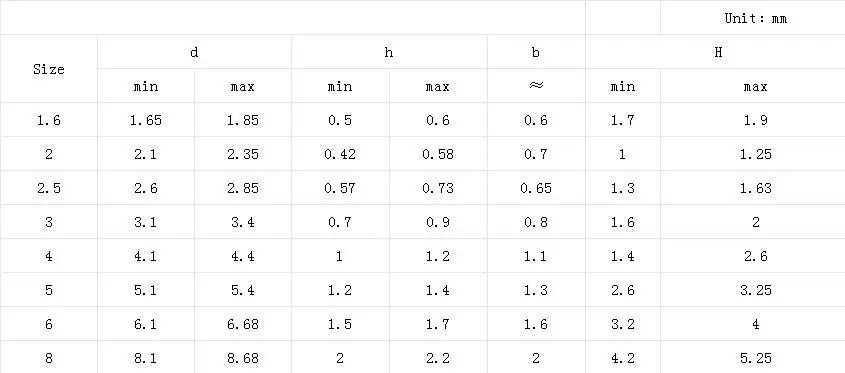
Task: Click h min value 0.57
Action: (x=340, y=188)
